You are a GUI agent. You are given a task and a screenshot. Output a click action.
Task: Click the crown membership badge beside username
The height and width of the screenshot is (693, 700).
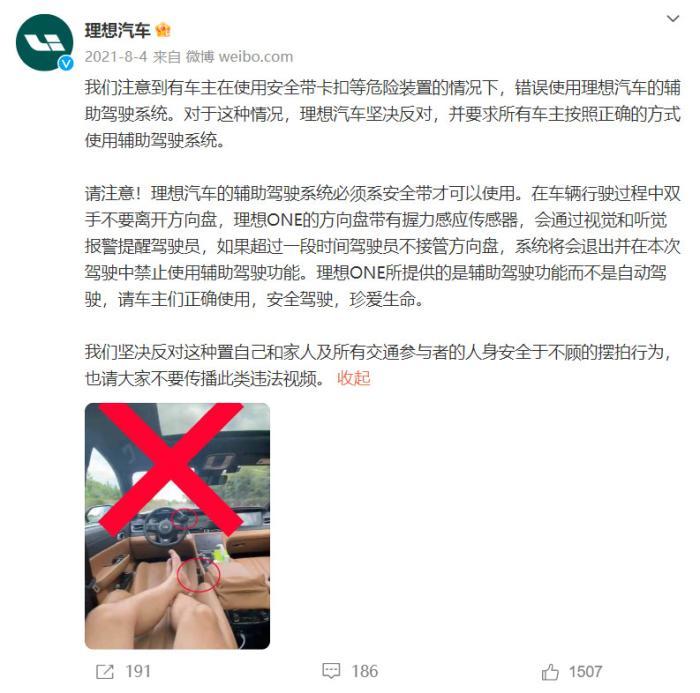[162, 30]
